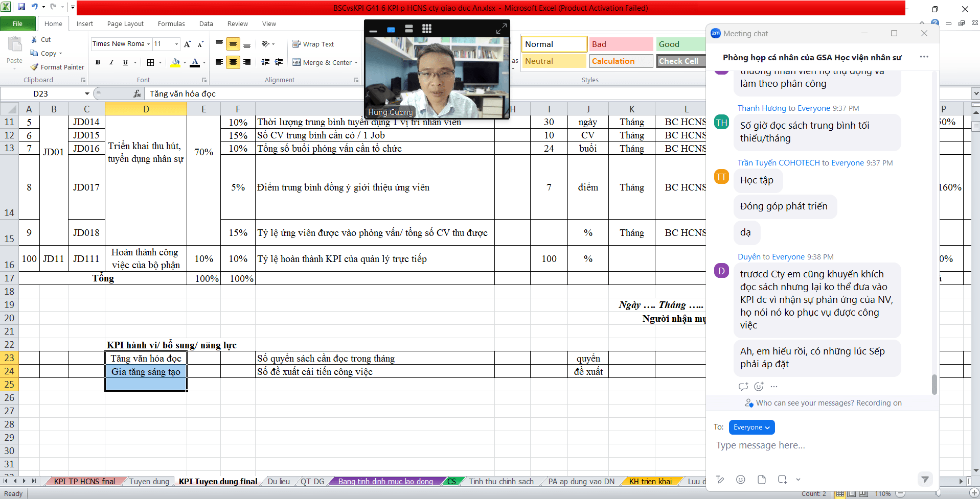Open the Review ribbon tab
This screenshot has width=980, height=499.
tap(238, 23)
